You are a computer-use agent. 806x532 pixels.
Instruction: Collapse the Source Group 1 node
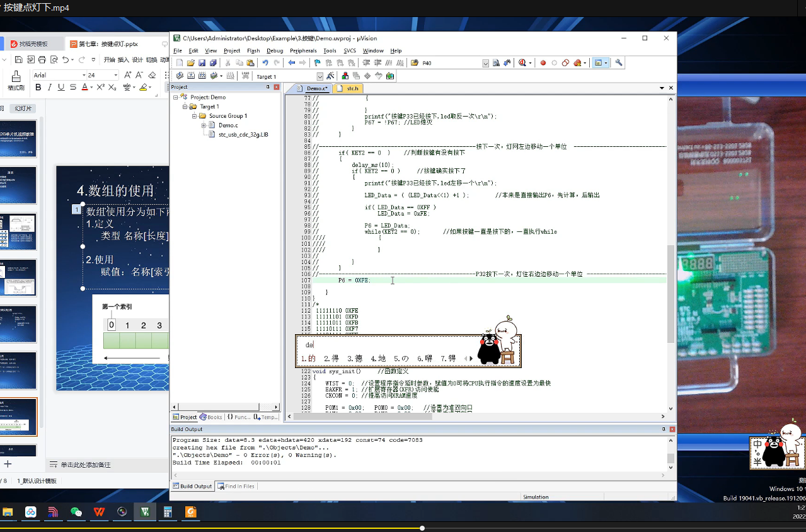[x=194, y=116]
